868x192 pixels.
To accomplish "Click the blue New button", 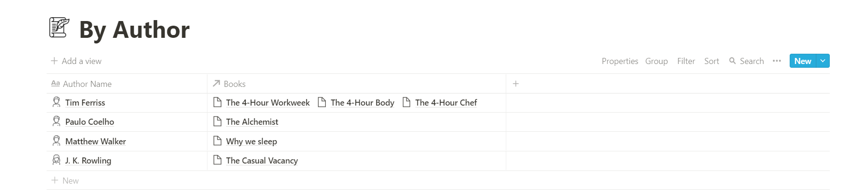I will 802,61.
